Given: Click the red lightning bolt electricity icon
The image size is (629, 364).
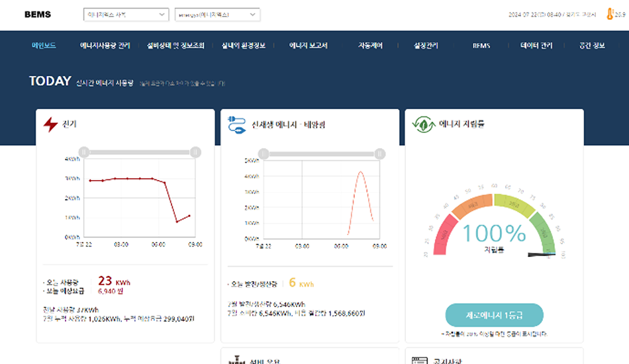Looking at the screenshot, I should point(50,124).
